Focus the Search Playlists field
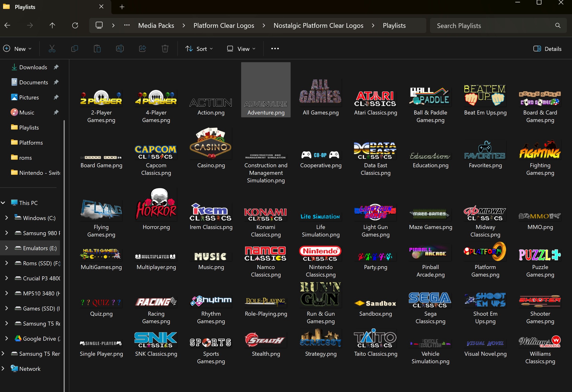Image resolution: width=572 pixels, height=392 pixels. pyautogui.click(x=498, y=25)
